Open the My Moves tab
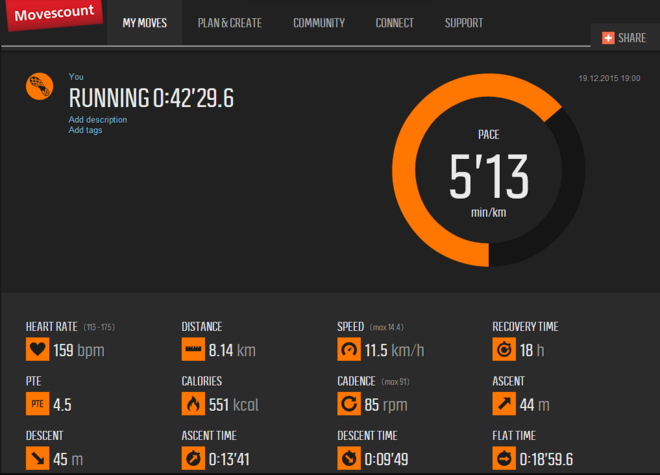Image resolution: width=660 pixels, height=475 pixels. point(145,23)
